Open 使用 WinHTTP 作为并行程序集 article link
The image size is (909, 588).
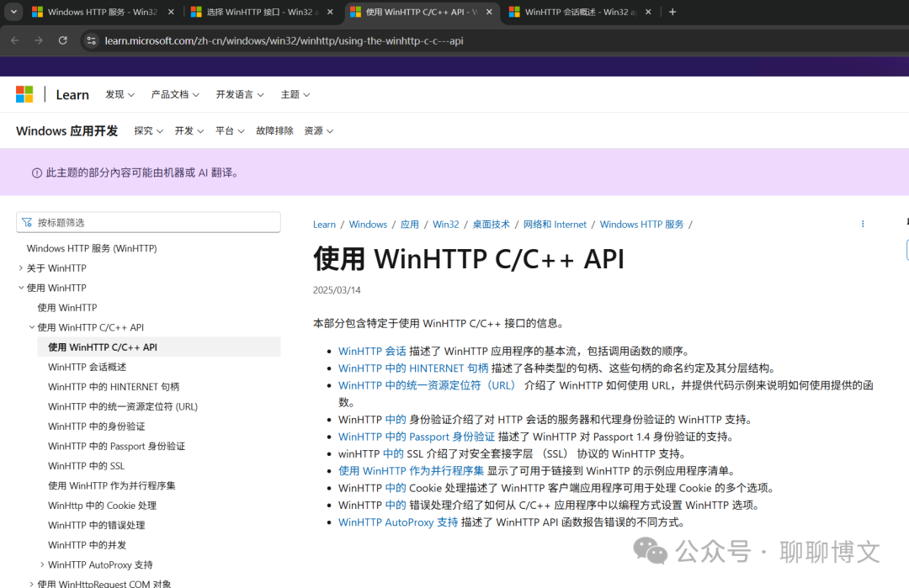pyautogui.click(x=411, y=471)
